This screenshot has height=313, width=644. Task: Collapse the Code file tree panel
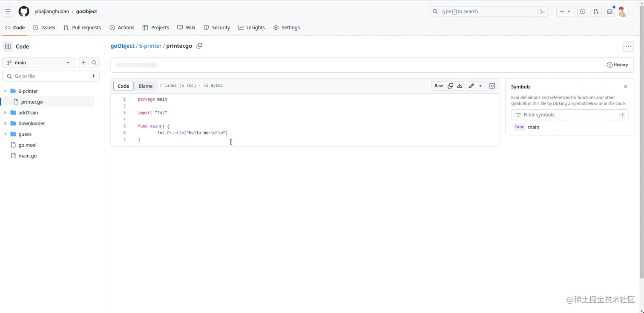click(7, 46)
